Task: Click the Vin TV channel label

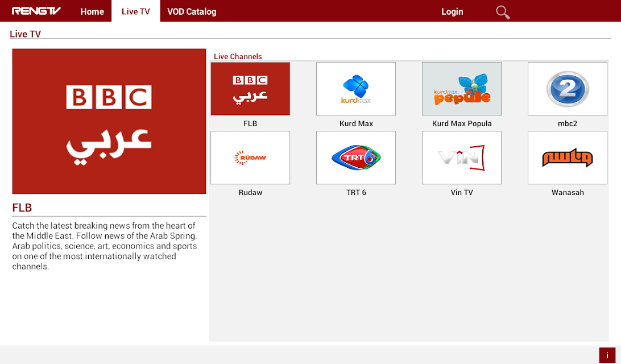Action: tap(462, 192)
